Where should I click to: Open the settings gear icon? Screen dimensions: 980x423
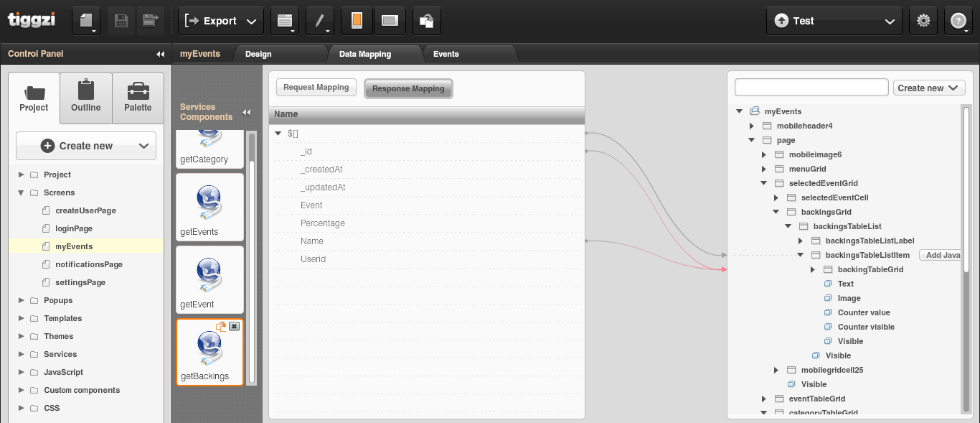pyautogui.click(x=923, y=21)
